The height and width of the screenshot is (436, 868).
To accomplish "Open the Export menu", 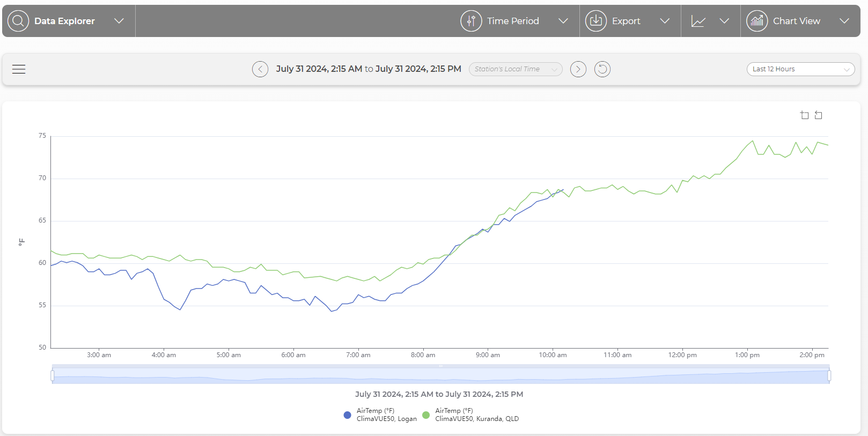I will tap(665, 21).
